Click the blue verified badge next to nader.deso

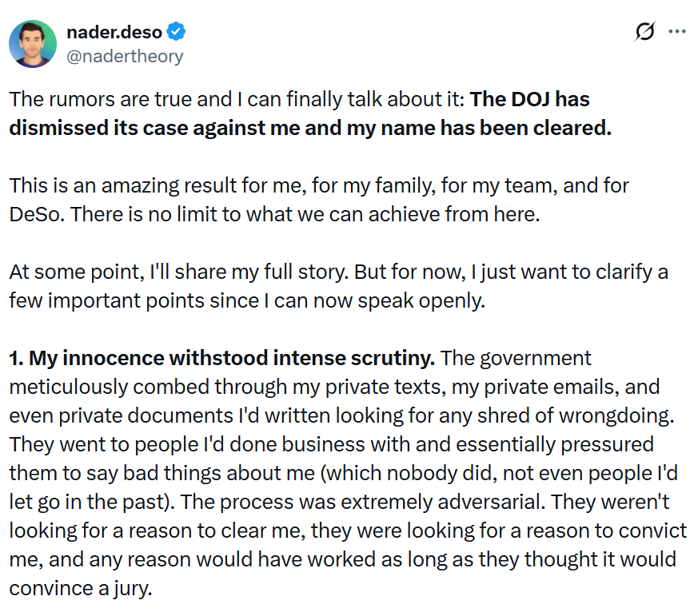point(175,31)
